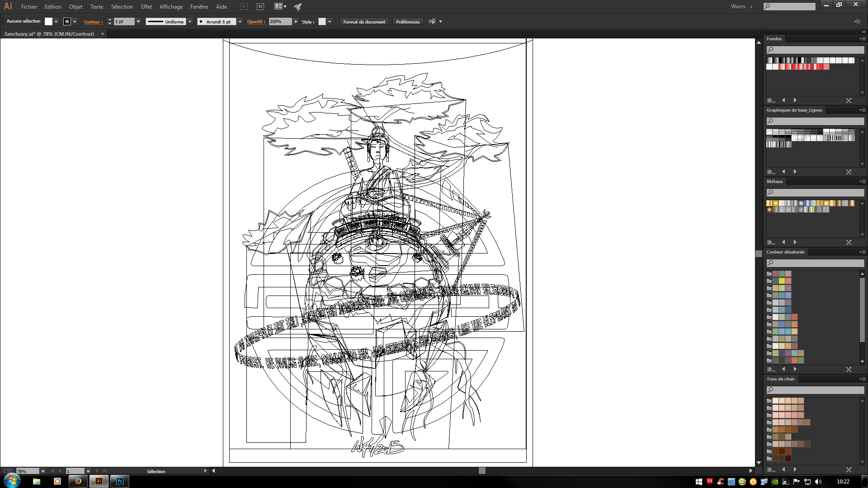Open the Effet menu

(146, 7)
